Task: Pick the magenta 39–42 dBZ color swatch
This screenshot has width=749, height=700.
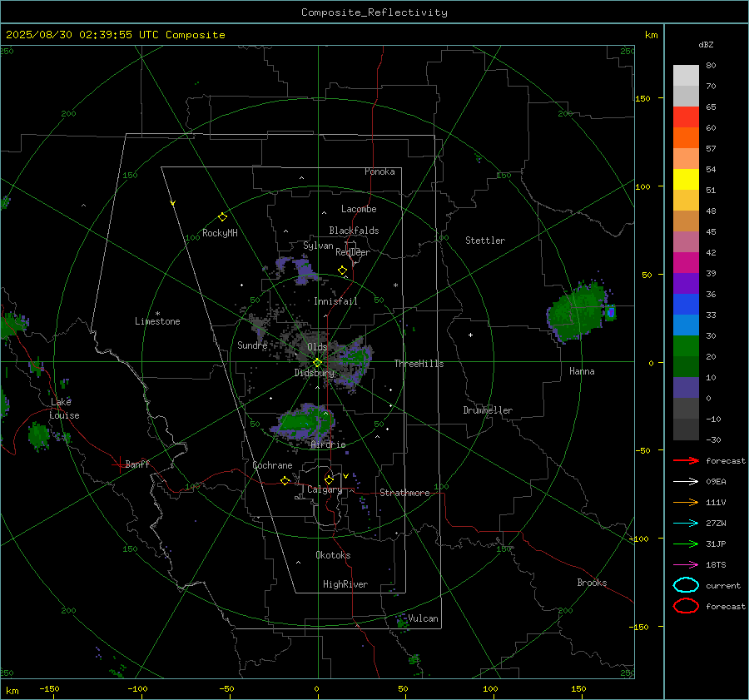Action: (686, 263)
